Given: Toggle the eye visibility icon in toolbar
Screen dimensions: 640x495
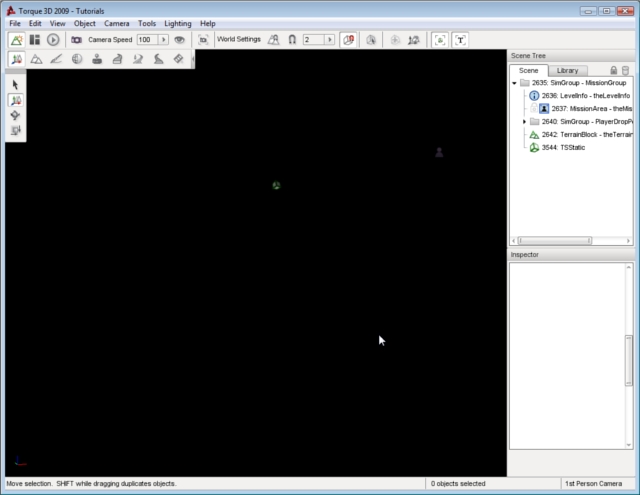Looking at the screenshot, I should coord(179,40).
